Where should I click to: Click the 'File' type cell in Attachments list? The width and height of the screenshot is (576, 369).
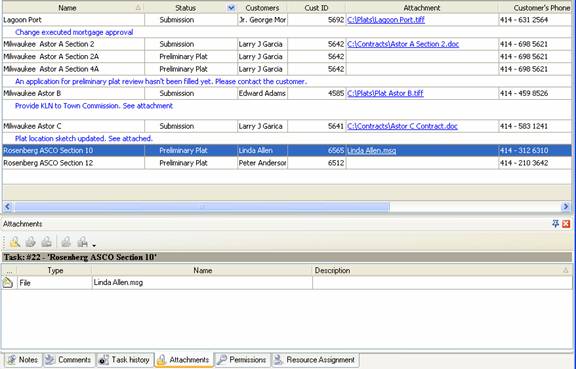point(54,283)
